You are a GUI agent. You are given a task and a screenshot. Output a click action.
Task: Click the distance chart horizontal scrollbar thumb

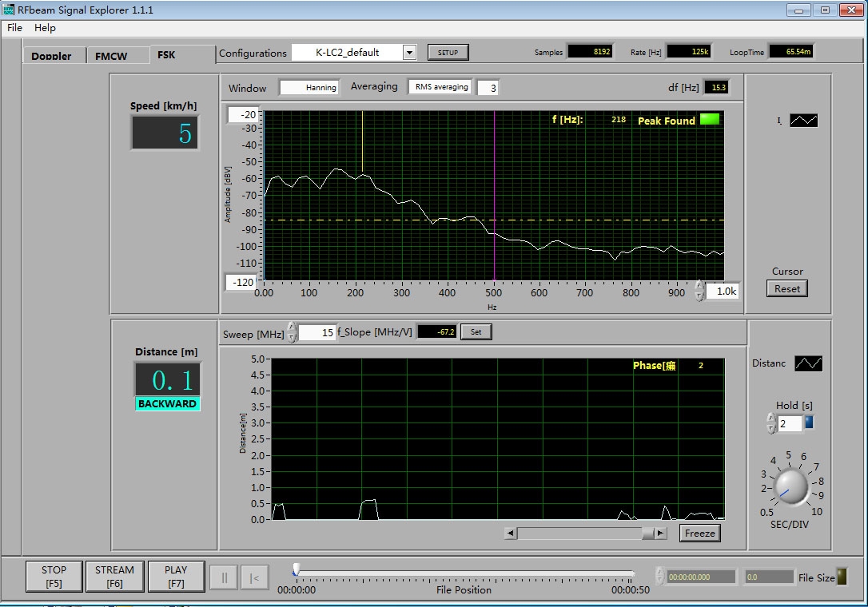[x=647, y=533]
